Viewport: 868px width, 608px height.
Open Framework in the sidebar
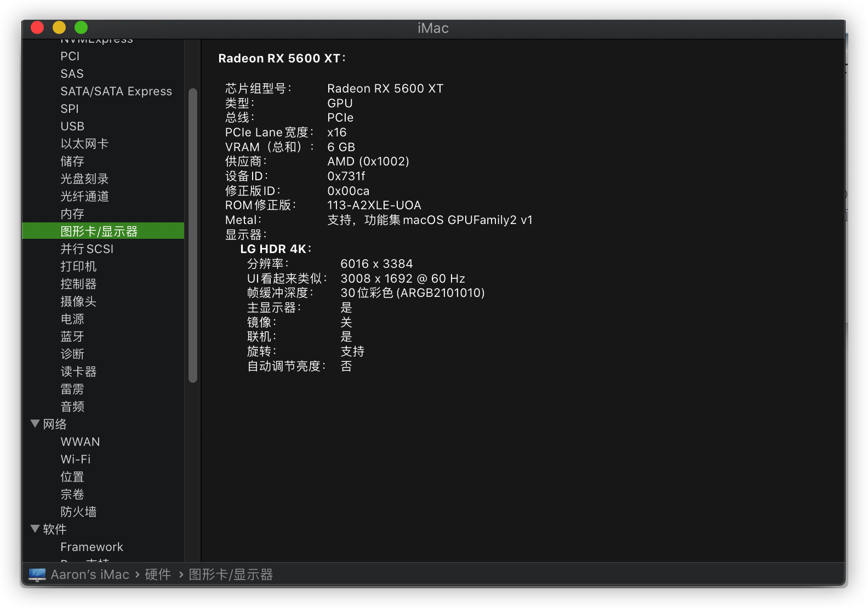tap(92, 547)
